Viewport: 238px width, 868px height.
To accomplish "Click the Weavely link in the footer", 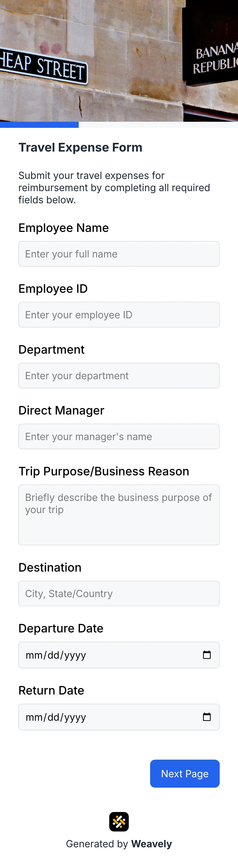I will pyautogui.click(x=151, y=844).
